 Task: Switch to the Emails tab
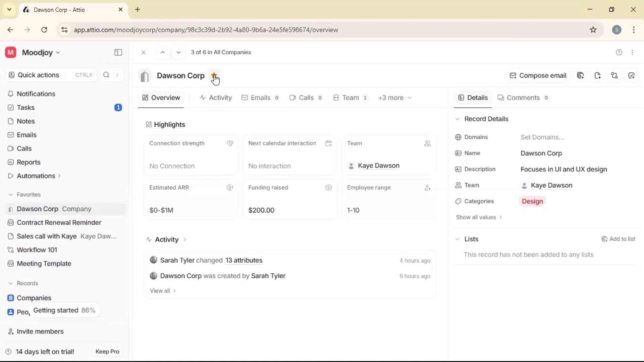[x=261, y=98]
